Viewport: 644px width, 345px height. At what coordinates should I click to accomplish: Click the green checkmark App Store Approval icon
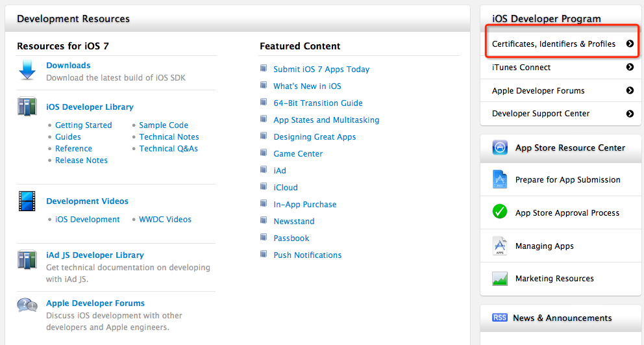pyautogui.click(x=499, y=212)
